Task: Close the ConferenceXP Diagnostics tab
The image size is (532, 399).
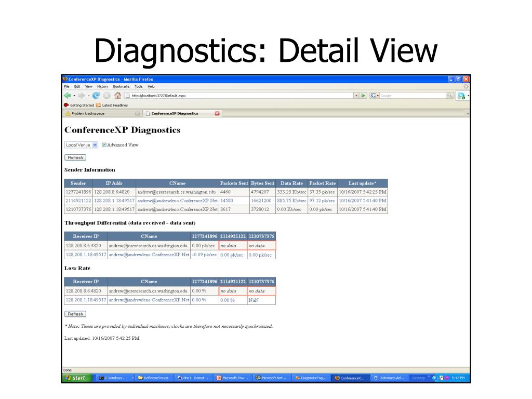Action: point(217,113)
